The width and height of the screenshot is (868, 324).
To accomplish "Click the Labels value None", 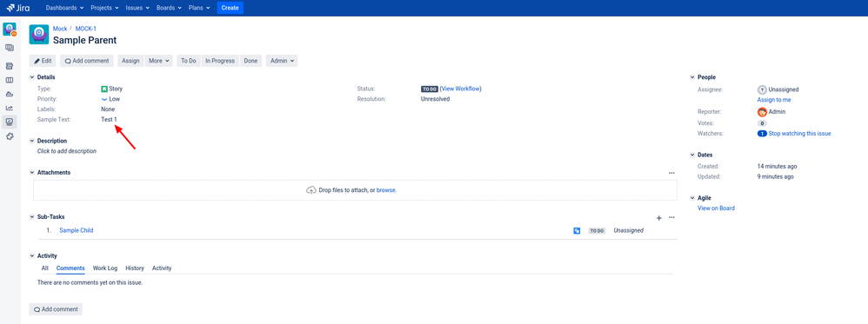I will (x=108, y=109).
